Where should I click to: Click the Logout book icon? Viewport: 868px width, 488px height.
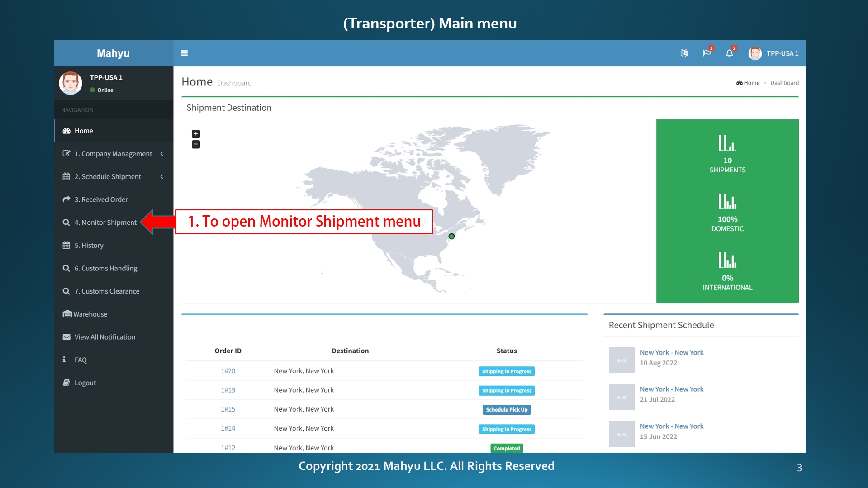(x=66, y=383)
